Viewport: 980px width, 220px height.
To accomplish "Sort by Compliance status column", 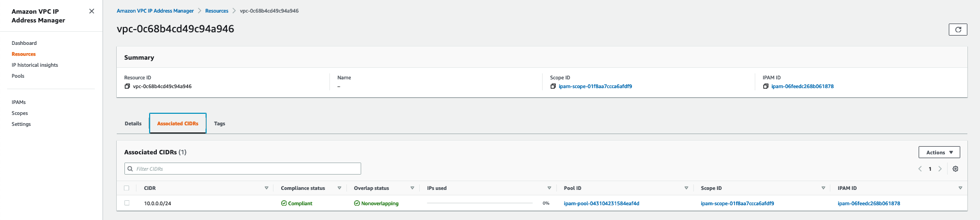I will click(339, 188).
